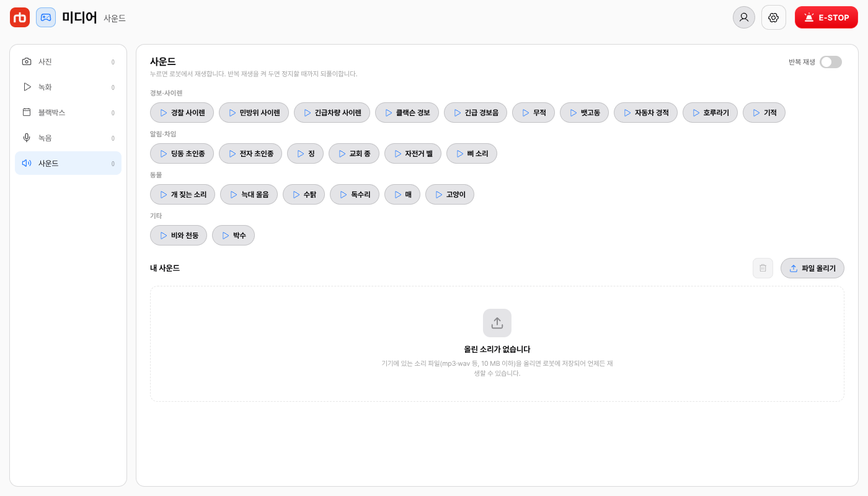This screenshot has height=496, width=868.
Task: Play the 고양이 cat sound
Action: click(449, 195)
